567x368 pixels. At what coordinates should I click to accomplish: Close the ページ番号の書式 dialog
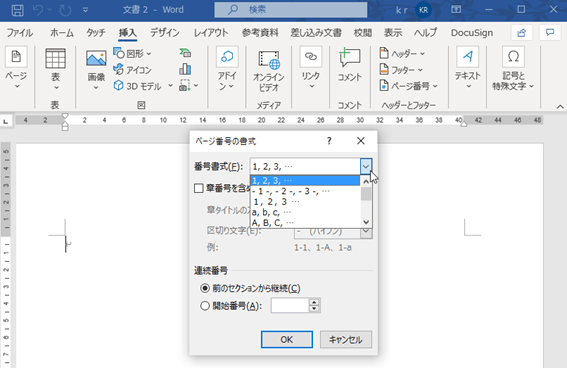[x=361, y=141]
